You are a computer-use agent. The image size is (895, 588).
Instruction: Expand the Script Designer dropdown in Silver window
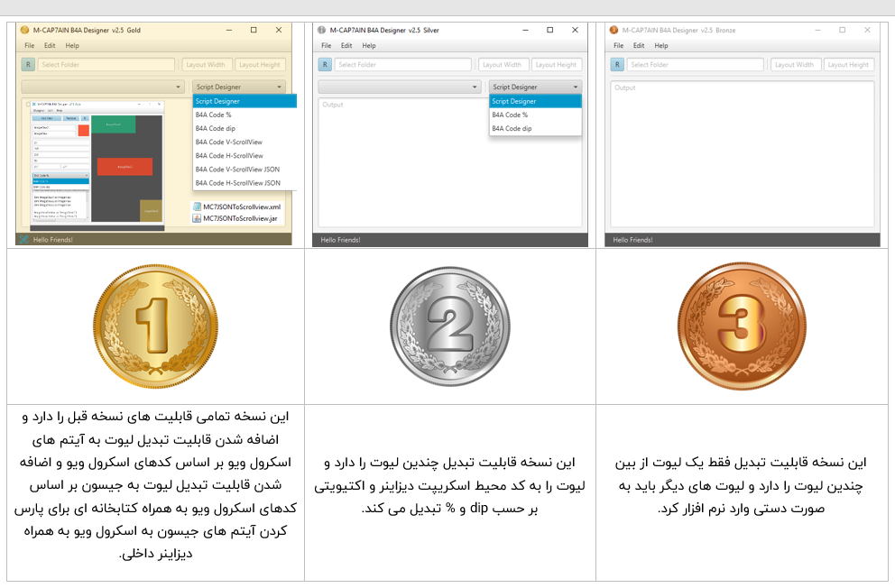(x=535, y=87)
